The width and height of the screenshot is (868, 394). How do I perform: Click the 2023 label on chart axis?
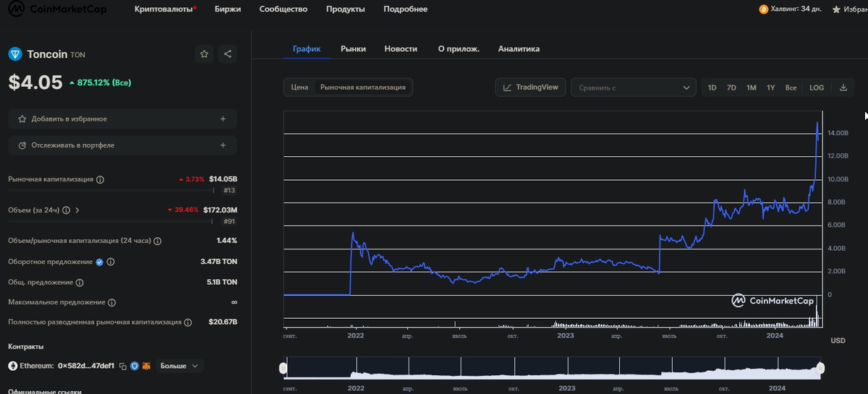click(x=566, y=335)
